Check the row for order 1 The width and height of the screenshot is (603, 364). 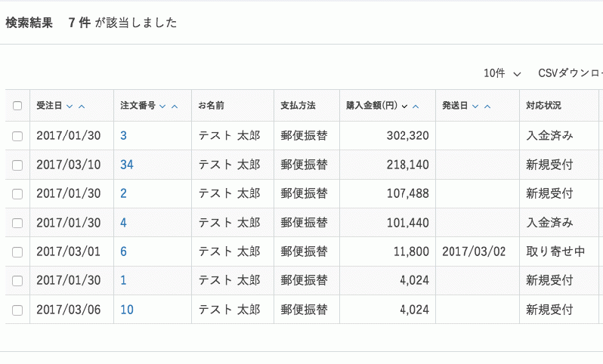pos(17,281)
